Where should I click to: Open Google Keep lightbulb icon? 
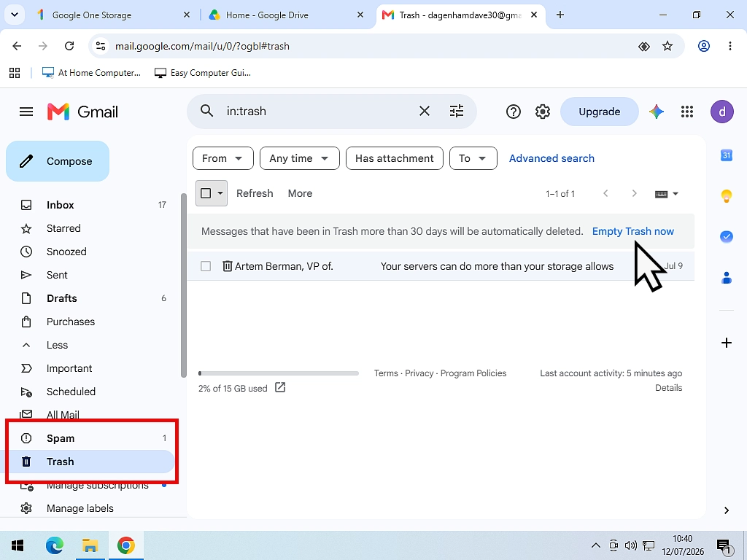[x=727, y=195]
